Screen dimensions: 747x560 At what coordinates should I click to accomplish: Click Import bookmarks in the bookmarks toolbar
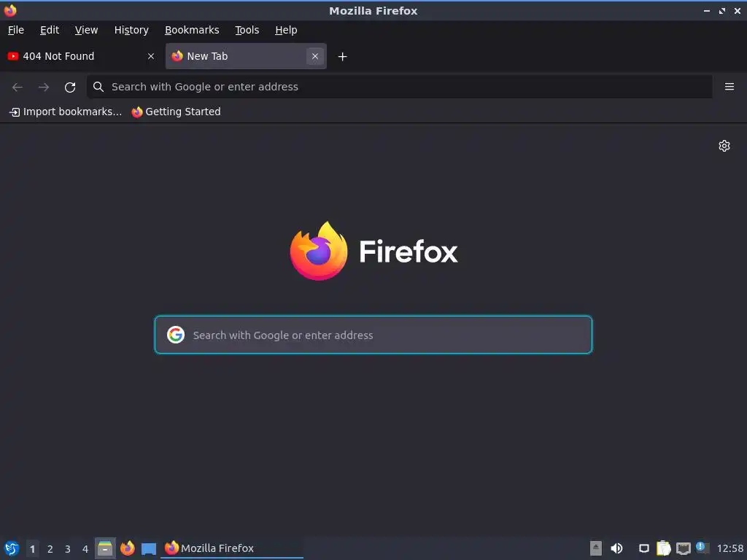coord(66,112)
